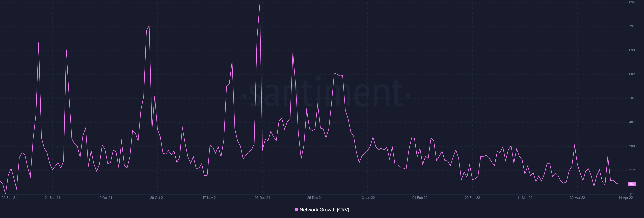Click the 02 Sep 21 date label
This screenshot has height=218, width=644.
pos(9,198)
